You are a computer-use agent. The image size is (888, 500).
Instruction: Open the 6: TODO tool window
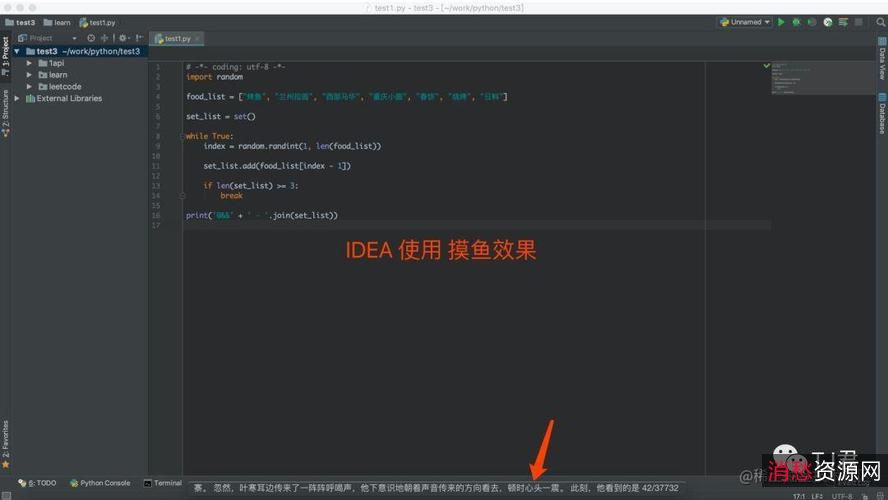point(37,483)
